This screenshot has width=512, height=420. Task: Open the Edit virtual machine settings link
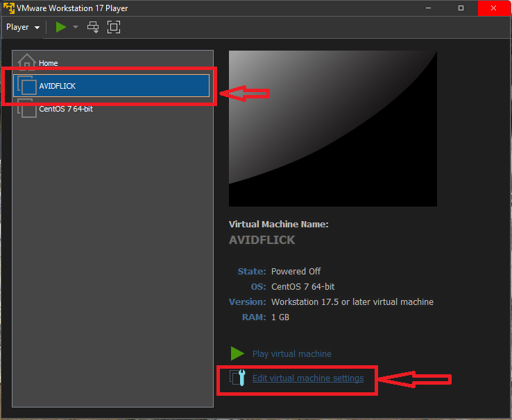pyautogui.click(x=307, y=378)
